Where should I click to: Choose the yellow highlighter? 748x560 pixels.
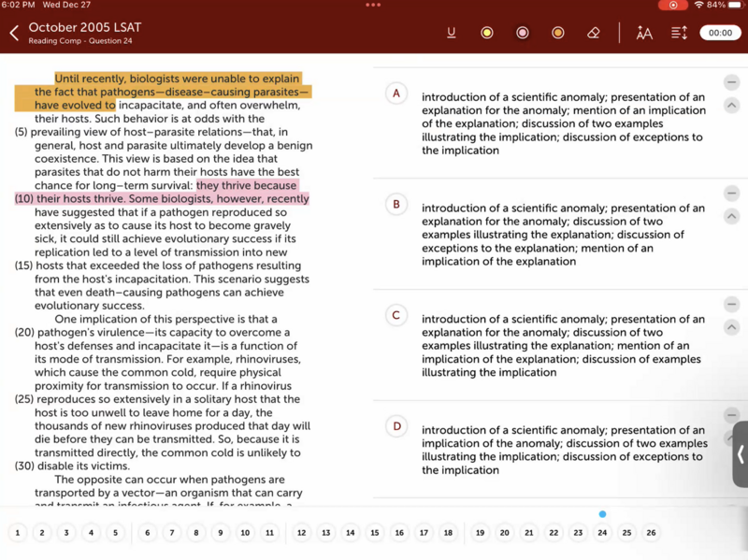coord(487,33)
